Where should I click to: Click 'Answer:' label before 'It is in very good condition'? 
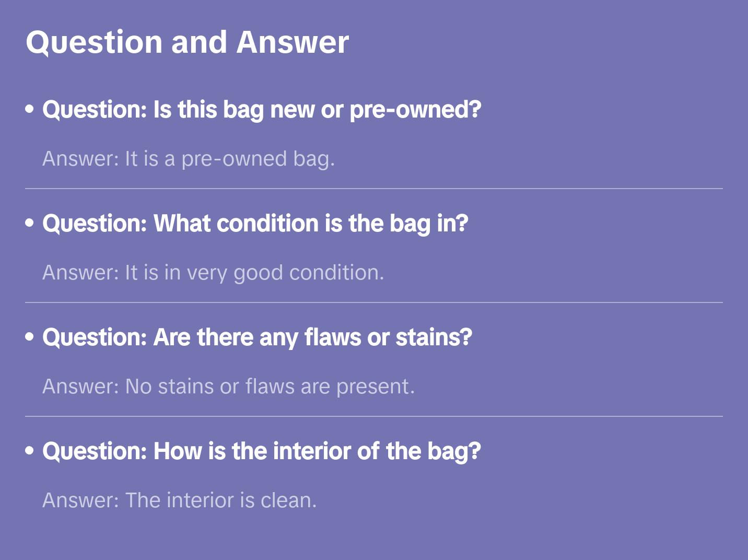click(x=81, y=273)
